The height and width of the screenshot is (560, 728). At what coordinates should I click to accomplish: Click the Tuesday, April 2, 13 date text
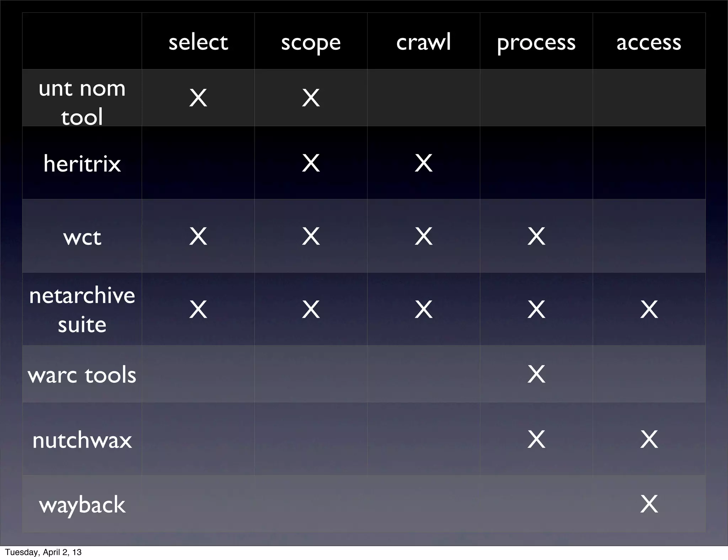point(43,552)
